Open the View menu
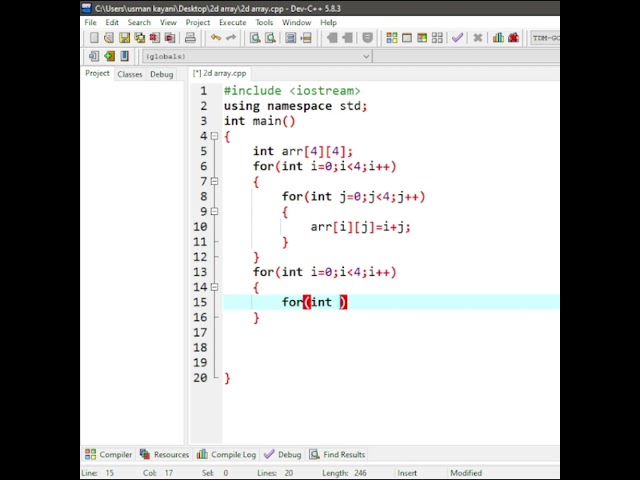640x480 pixels. pos(168,22)
